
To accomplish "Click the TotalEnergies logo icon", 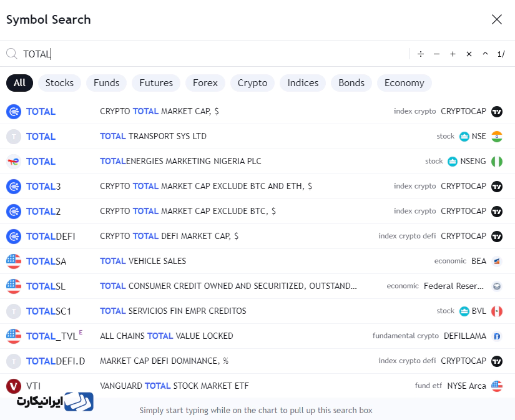I will pos(14,162).
